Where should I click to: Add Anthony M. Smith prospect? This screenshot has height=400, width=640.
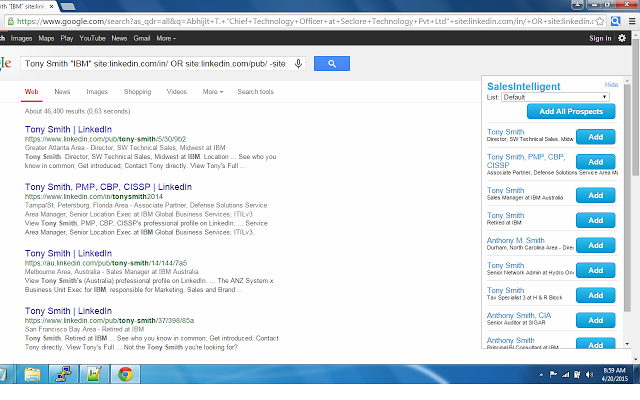click(596, 245)
